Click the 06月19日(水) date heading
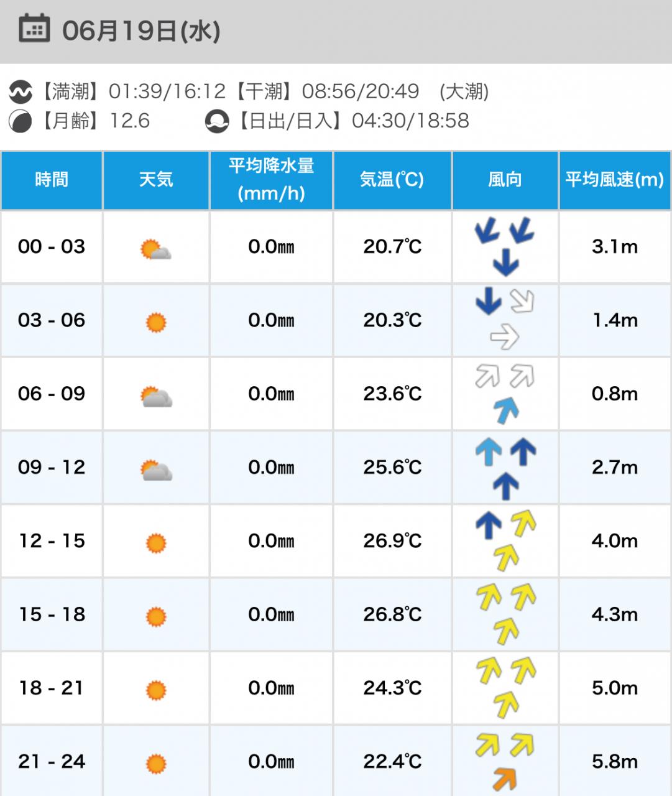 coord(142,31)
